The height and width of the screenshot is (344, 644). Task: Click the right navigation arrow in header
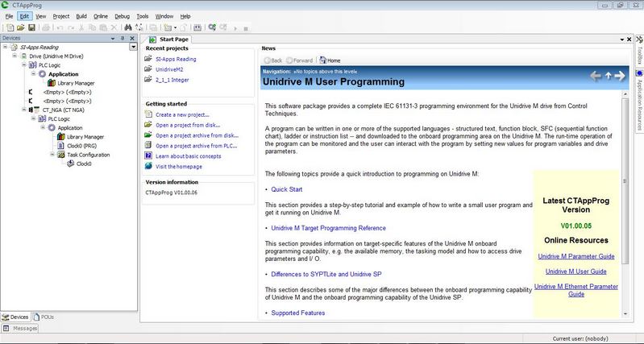coord(620,76)
